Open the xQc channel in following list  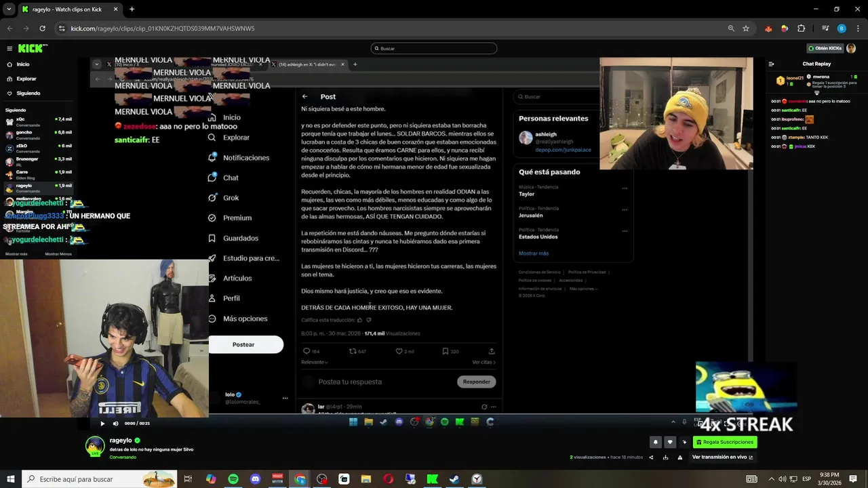tap(39, 121)
